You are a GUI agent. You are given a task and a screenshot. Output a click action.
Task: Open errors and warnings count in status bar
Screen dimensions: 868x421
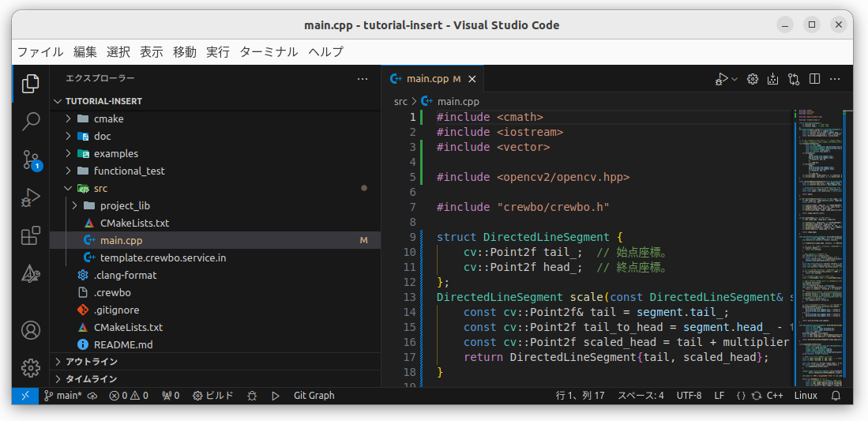[x=129, y=396]
